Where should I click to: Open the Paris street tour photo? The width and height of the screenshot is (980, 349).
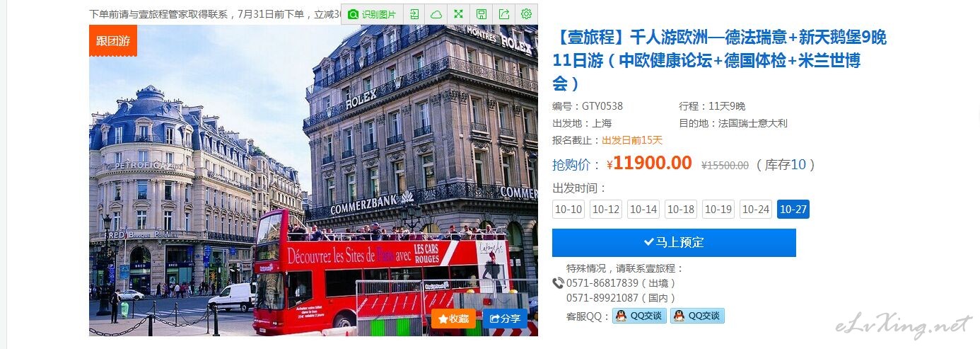tap(313, 180)
